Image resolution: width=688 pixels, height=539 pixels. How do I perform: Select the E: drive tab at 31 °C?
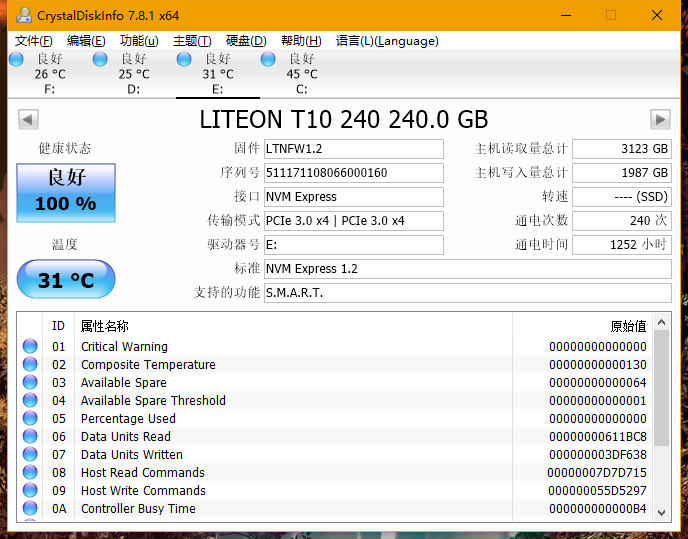click(x=218, y=74)
